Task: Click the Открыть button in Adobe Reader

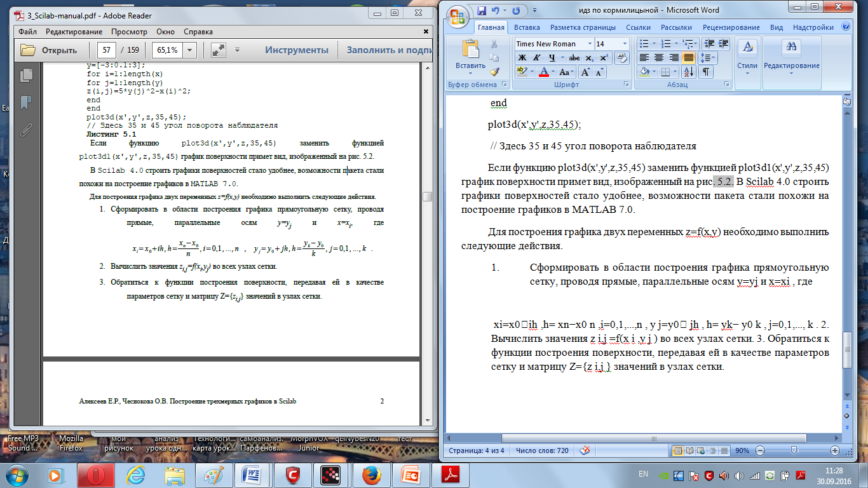Action: [50, 50]
